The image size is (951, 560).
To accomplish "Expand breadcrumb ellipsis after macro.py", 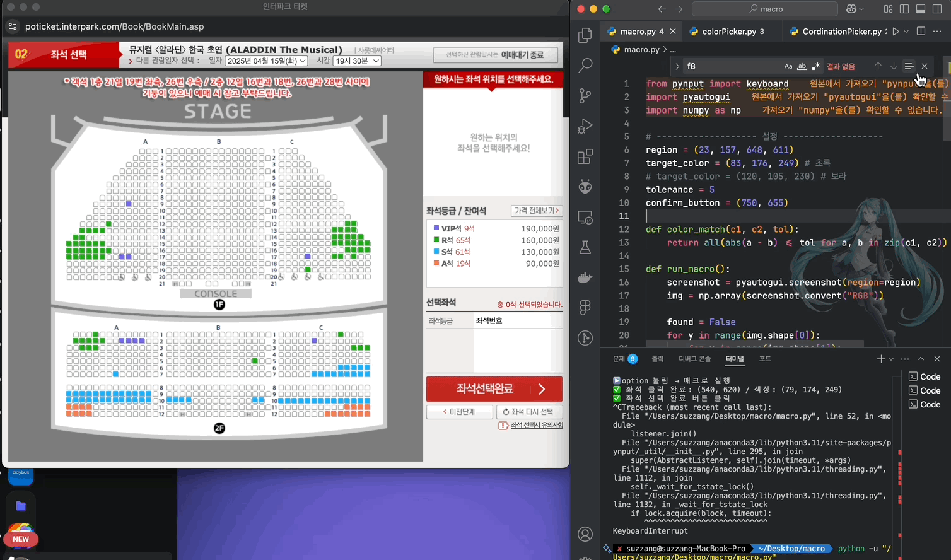I will pos(673,49).
